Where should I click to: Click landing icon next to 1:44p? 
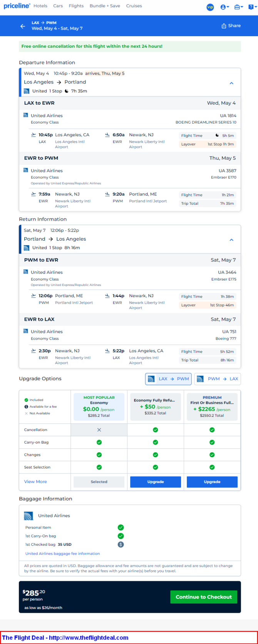(x=107, y=296)
